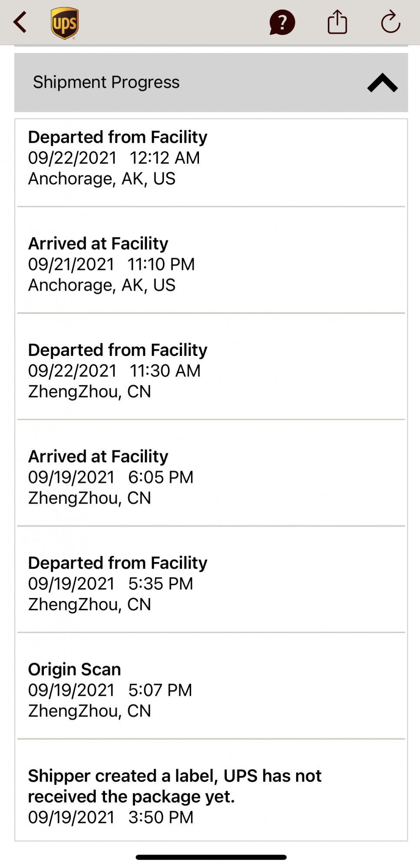The height and width of the screenshot is (868, 420).
Task: Tap Anchorage, AK, US under 12:12 AM departure
Action: click(x=102, y=179)
